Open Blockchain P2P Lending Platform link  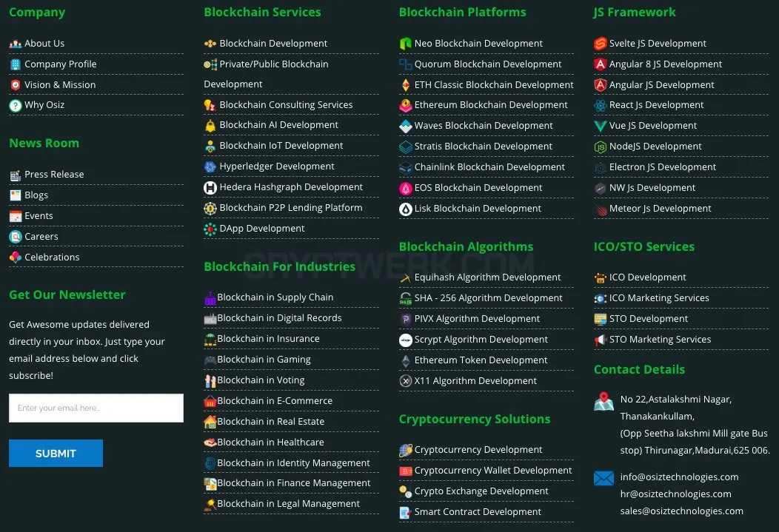(x=290, y=208)
